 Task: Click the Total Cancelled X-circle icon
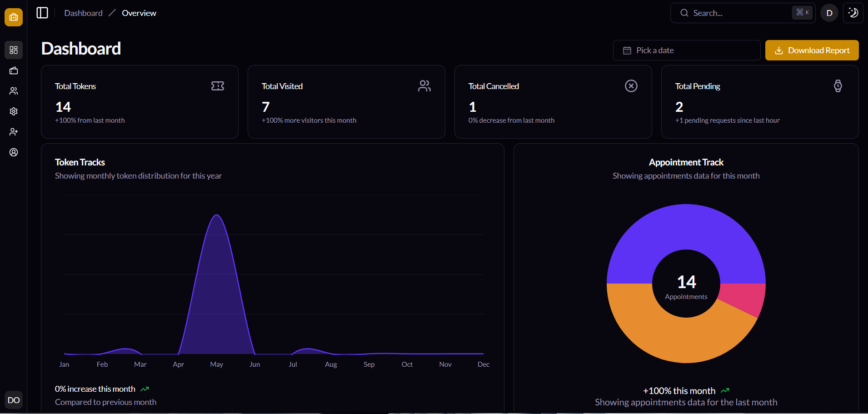[x=631, y=86]
